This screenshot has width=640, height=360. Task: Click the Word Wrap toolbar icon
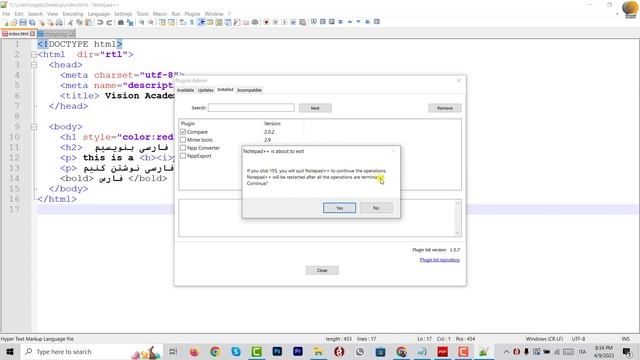point(182,22)
